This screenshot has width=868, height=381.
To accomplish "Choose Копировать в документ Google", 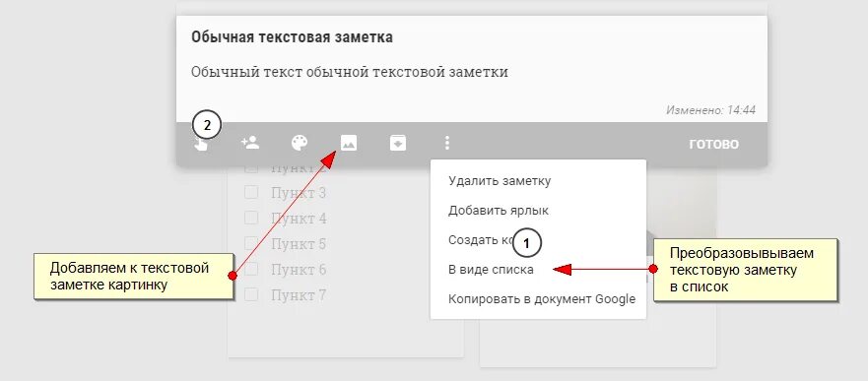I will pos(542,299).
